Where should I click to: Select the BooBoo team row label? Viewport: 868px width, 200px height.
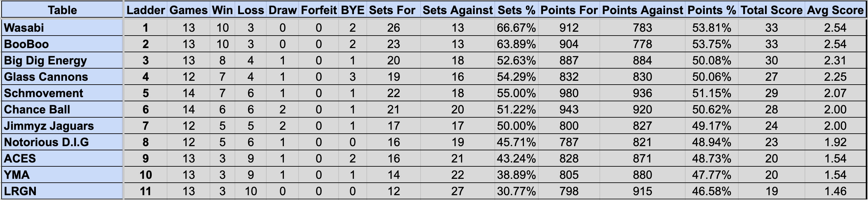[x=62, y=44]
